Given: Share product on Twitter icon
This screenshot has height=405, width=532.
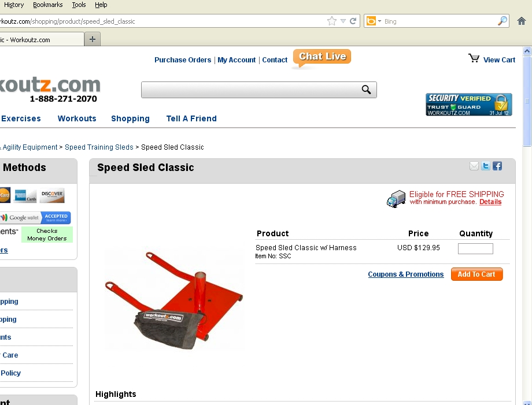Looking at the screenshot, I should (486, 166).
